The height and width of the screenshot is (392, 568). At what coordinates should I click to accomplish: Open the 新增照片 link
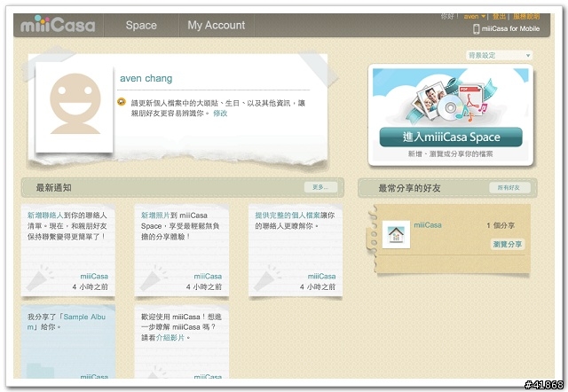pyautogui.click(x=155, y=216)
